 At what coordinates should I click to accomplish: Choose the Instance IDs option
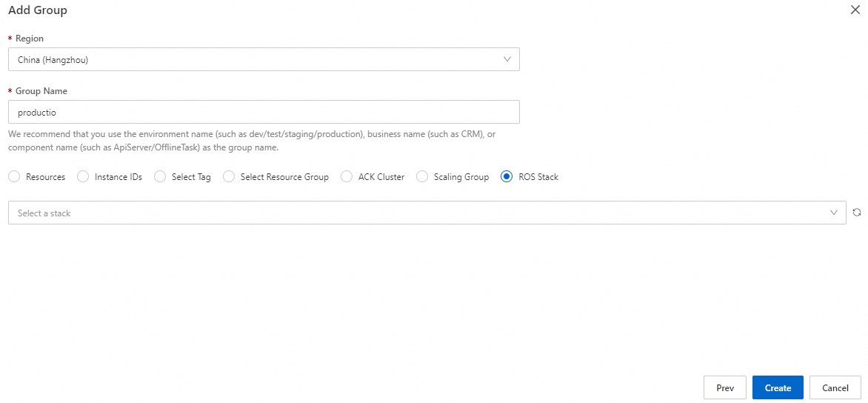[x=83, y=177]
